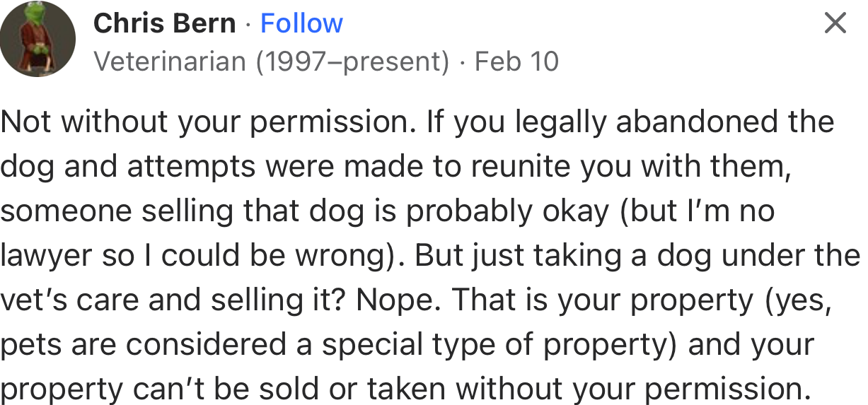
Task: Click the word "pets" starting a line
Action: point(25,345)
